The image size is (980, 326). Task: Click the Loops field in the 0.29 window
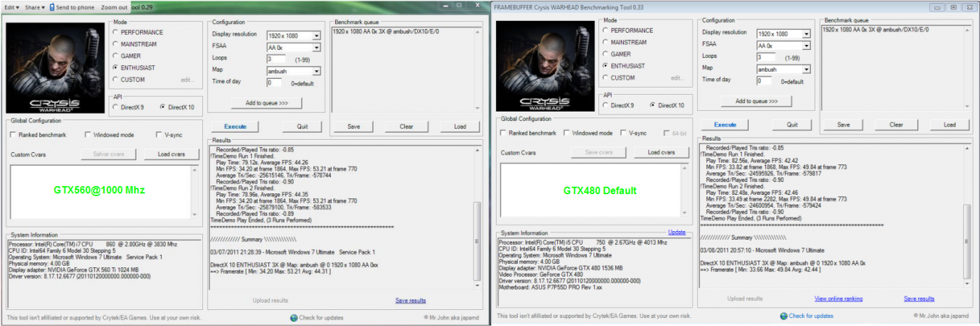click(x=276, y=59)
